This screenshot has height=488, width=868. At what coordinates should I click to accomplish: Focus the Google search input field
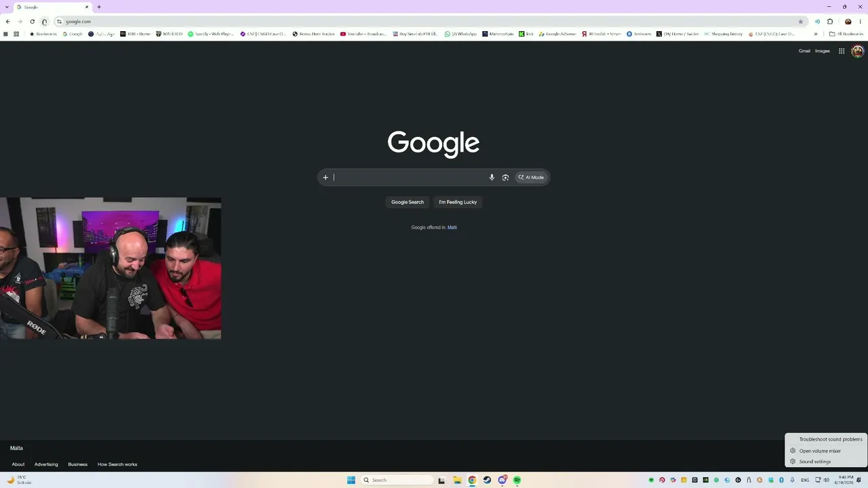409,178
